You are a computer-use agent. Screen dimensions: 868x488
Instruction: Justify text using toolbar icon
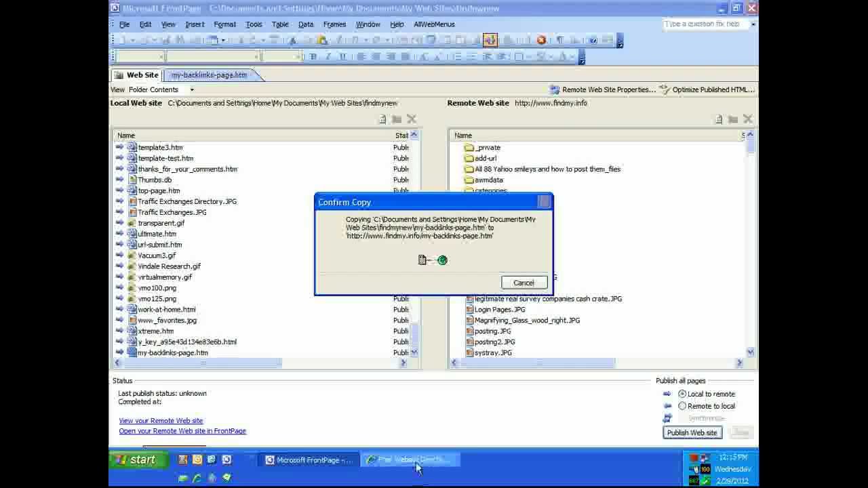click(x=405, y=57)
